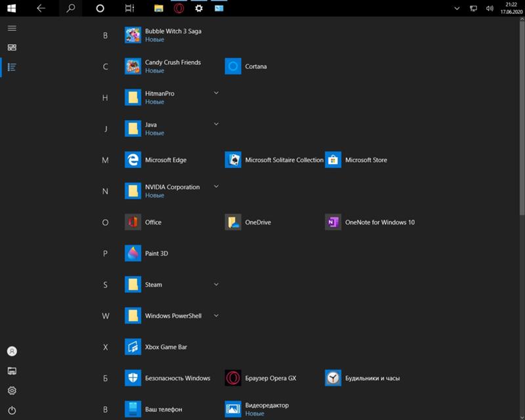This screenshot has height=420, width=525.
Task: Click the letter header S
Action: point(105,285)
